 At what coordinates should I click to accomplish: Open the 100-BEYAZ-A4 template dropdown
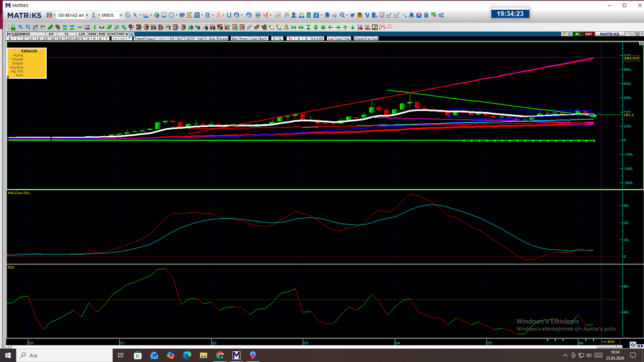[87, 15]
